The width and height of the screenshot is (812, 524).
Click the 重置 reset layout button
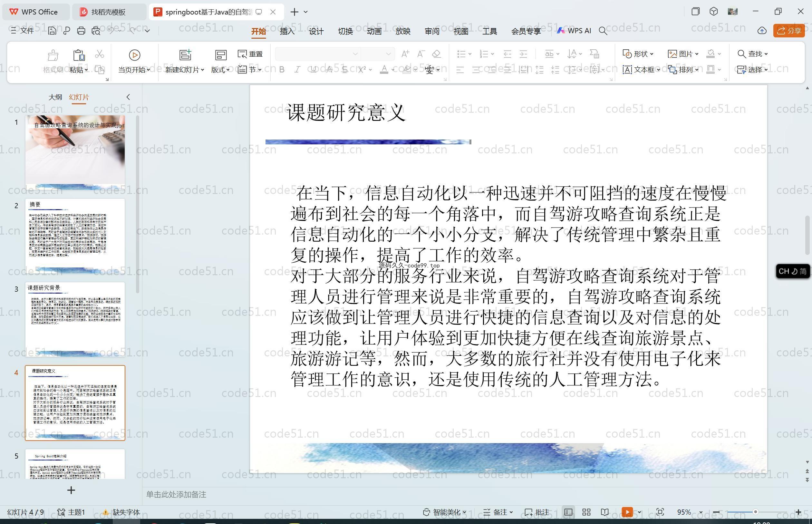250,54
